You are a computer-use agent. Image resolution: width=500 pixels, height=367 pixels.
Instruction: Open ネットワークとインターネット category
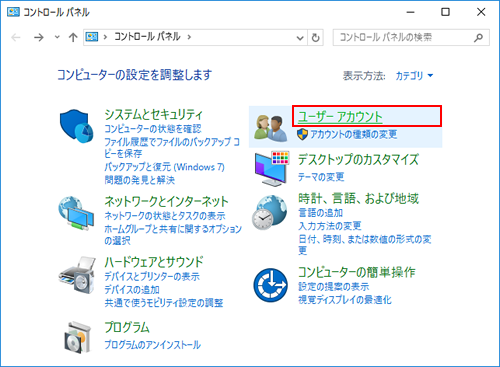click(166, 201)
